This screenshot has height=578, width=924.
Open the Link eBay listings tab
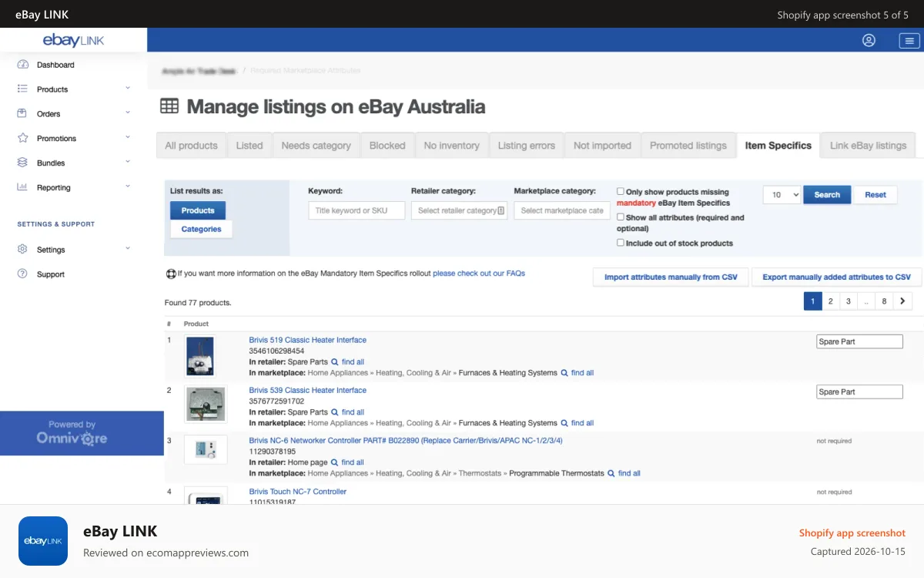click(869, 146)
